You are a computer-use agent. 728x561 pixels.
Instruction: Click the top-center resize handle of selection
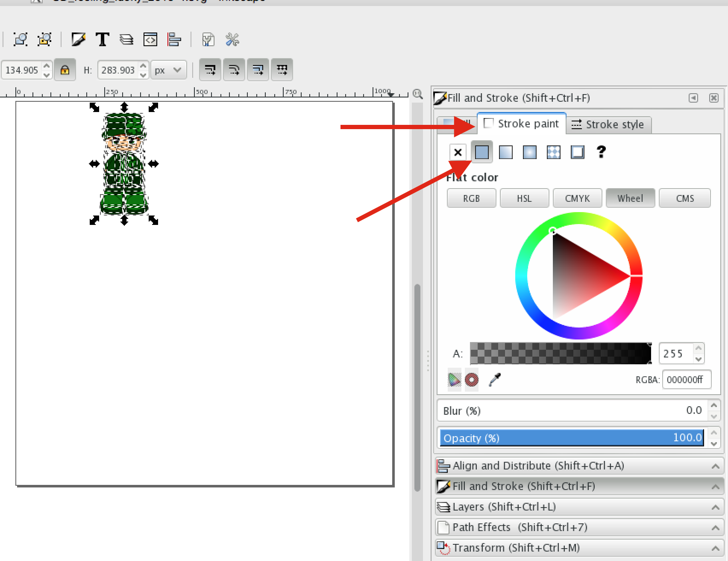click(124, 106)
